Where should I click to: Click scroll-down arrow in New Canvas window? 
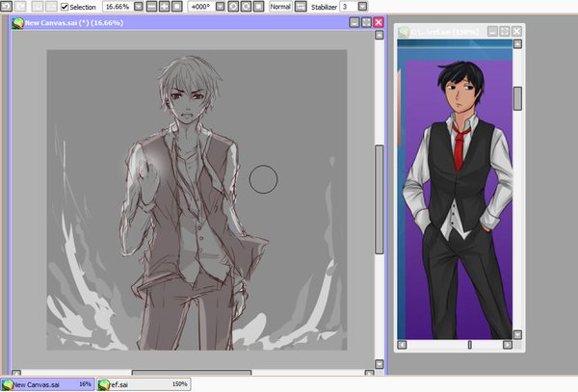click(x=379, y=364)
